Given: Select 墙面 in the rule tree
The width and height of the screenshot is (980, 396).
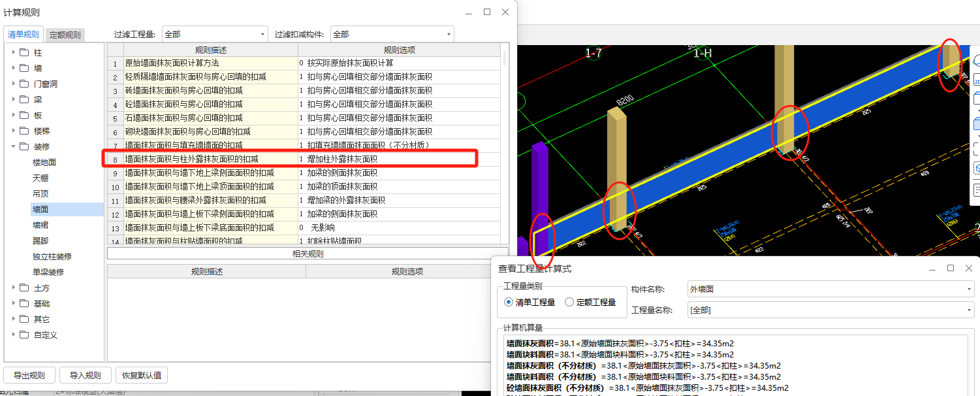Looking at the screenshot, I should (40, 209).
